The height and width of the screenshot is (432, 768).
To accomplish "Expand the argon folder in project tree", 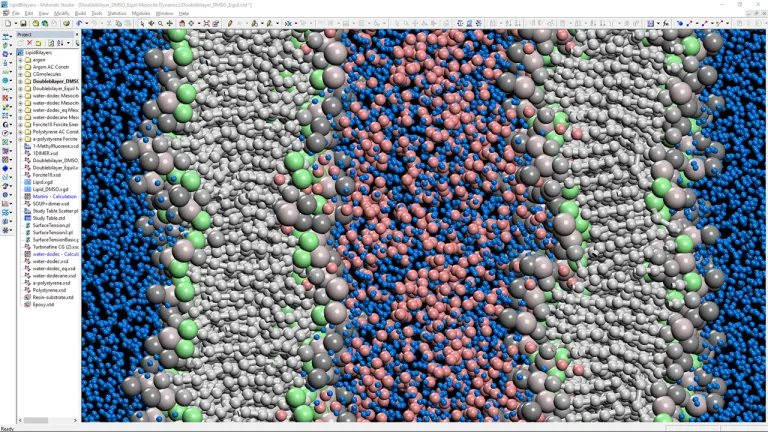I will pyautogui.click(x=21, y=59).
